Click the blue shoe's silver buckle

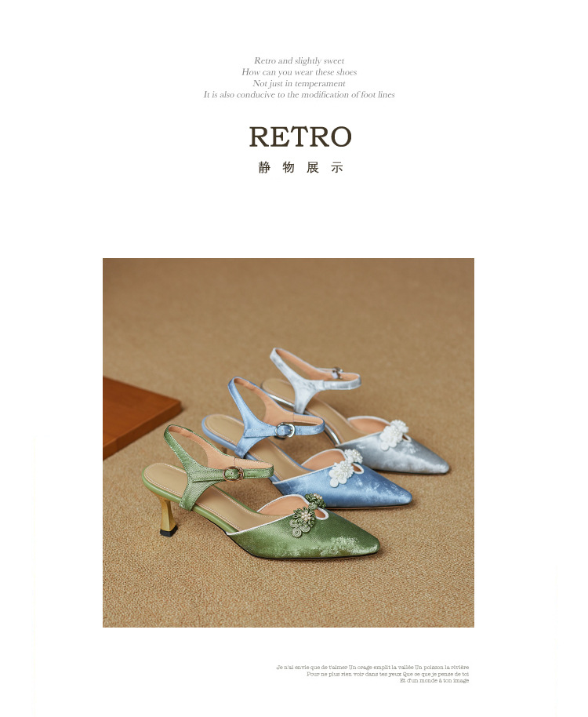point(286,430)
